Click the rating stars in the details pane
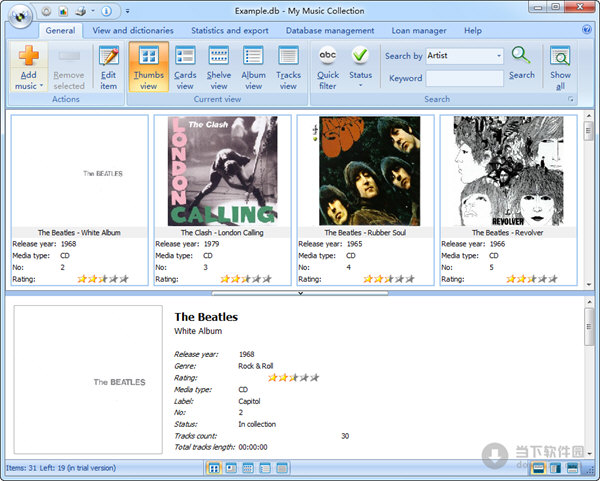 293,378
